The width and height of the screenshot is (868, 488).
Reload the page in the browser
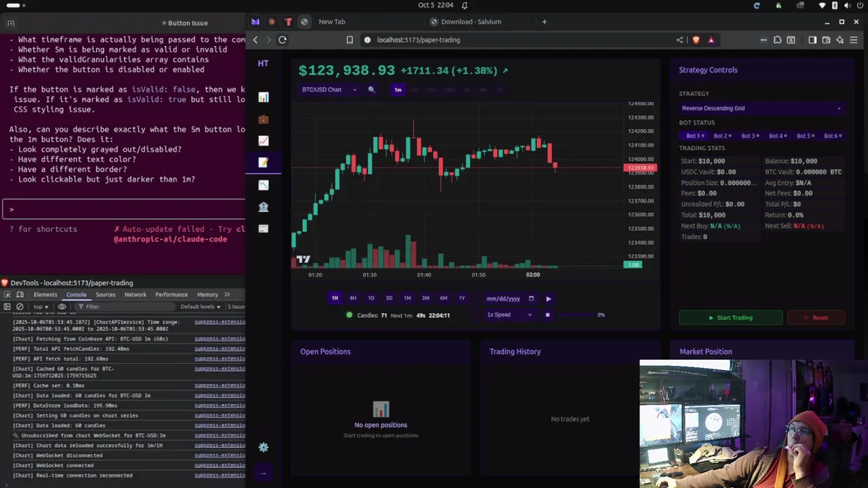point(282,40)
